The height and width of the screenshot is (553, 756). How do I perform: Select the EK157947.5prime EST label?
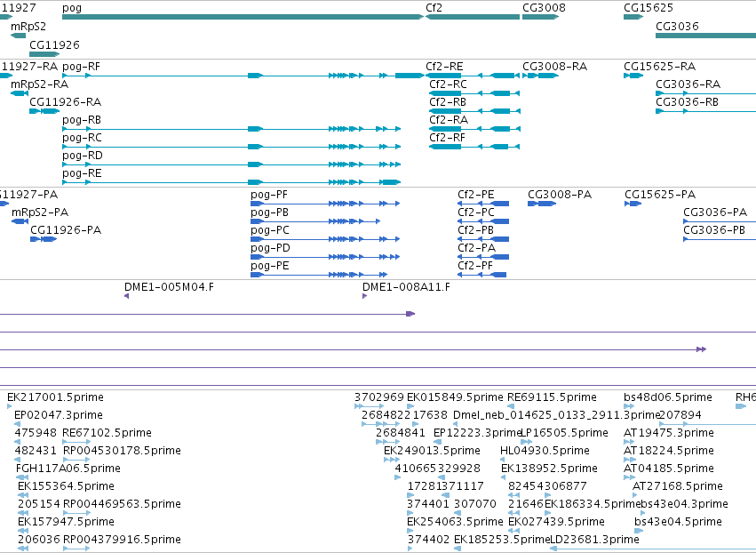point(66,522)
